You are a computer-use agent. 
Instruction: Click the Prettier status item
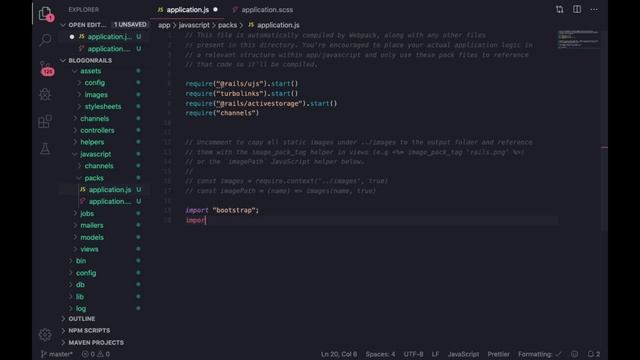click(498, 354)
